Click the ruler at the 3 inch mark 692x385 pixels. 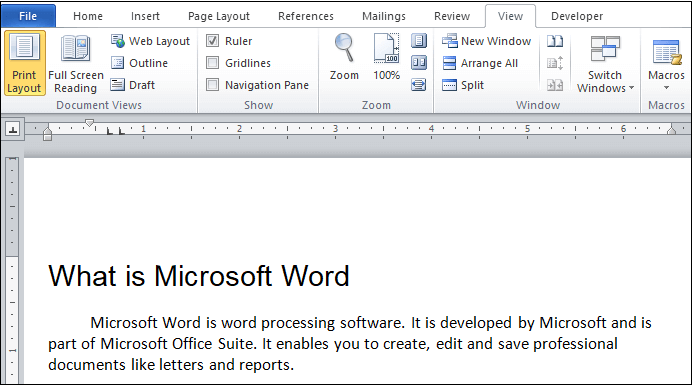click(335, 129)
